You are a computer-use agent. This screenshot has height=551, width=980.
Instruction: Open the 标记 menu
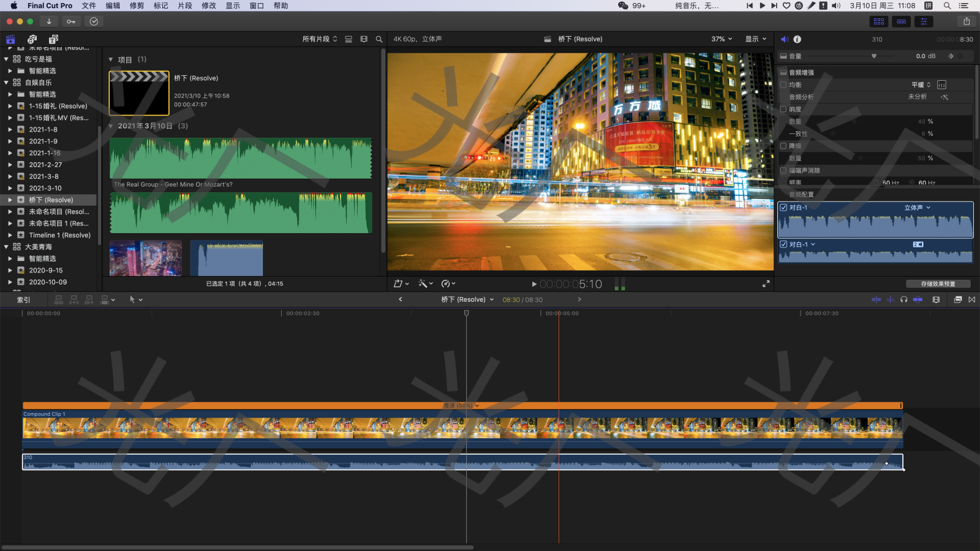[x=160, y=6]
